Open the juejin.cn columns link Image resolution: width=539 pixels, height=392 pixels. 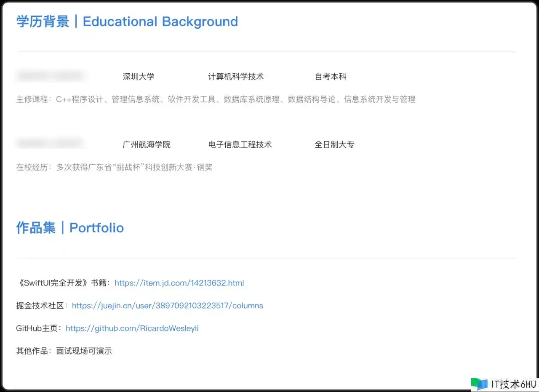tap(167, 306)
